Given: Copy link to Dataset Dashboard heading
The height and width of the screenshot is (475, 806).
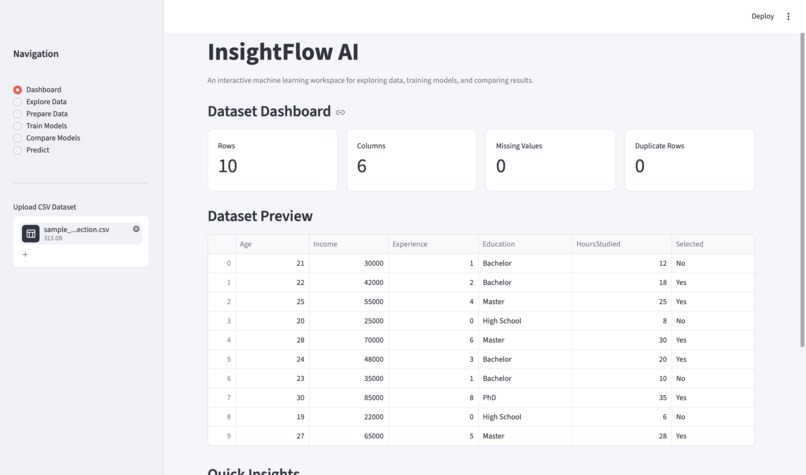Looking at the screenshot, I should (340, 112).
